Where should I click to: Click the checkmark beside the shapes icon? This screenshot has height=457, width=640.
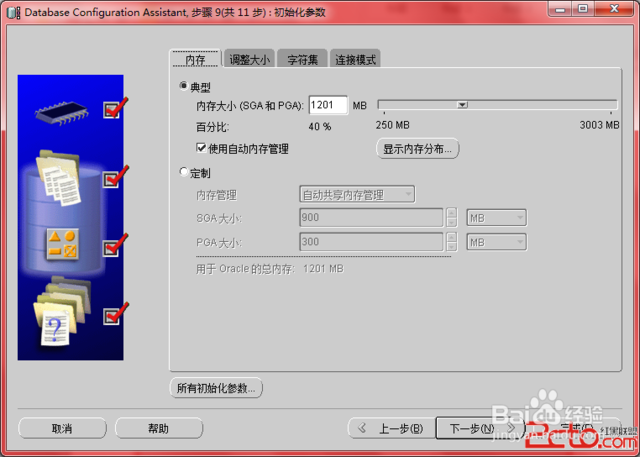(x=116, y=245)
